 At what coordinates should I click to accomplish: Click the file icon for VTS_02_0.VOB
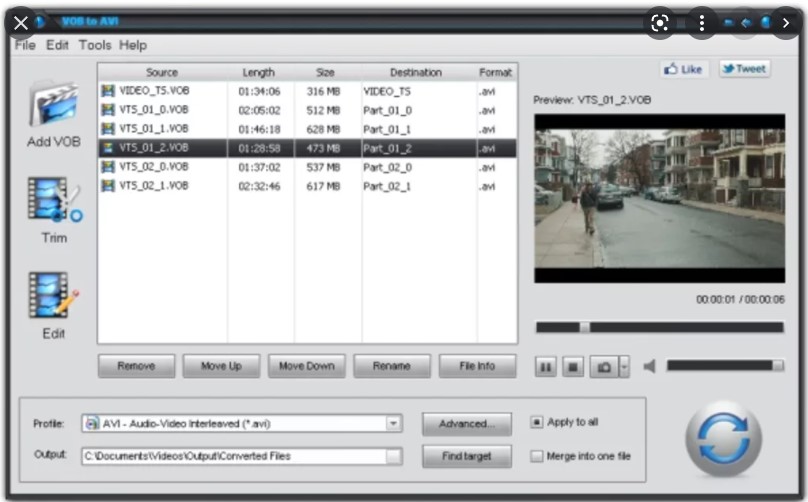pyautogui.click(x=108, y=167)
